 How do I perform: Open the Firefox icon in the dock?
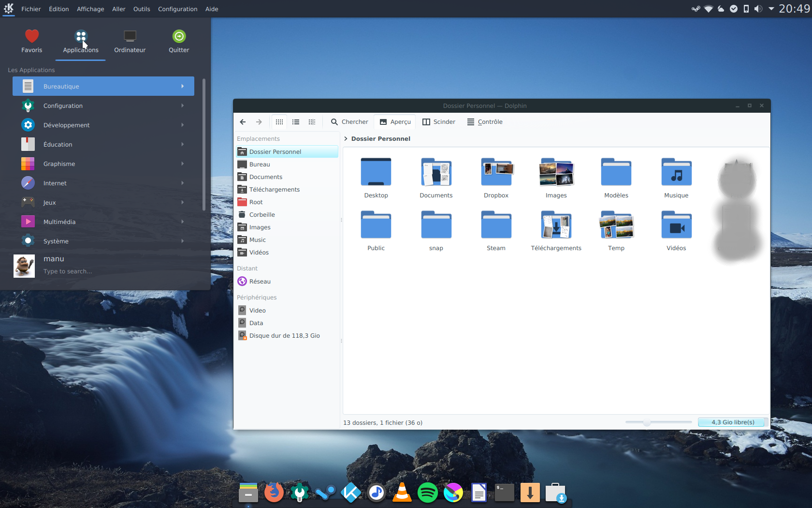coord(274,493)
